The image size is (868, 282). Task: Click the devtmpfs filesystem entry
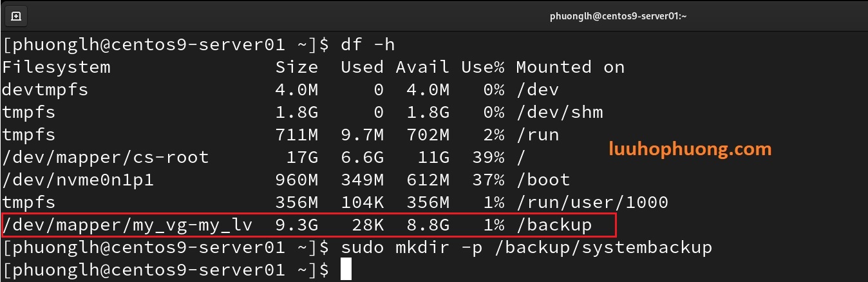coord(45,90)
